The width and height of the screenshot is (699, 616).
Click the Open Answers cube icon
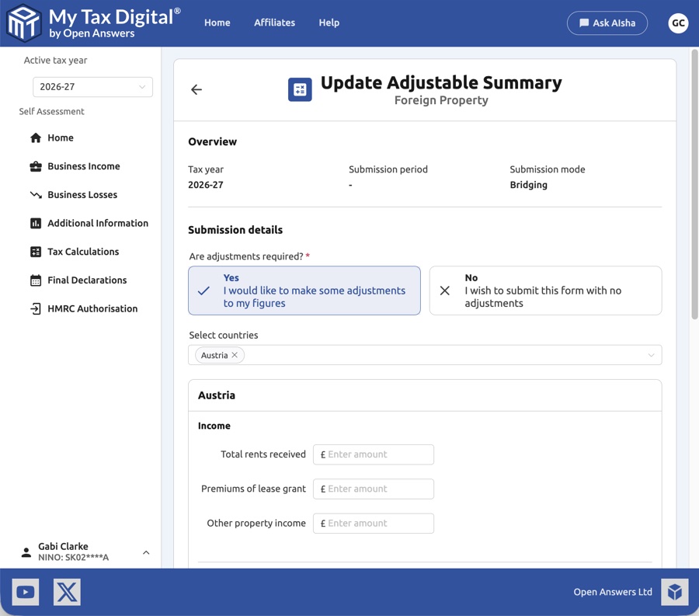[674, 592]
